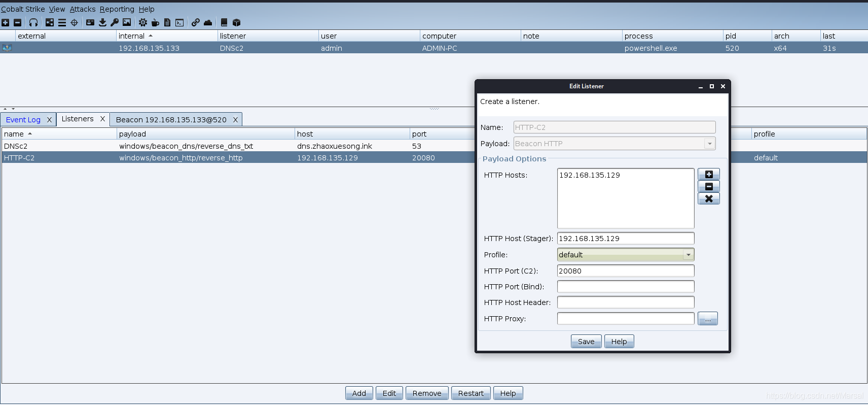Click Add listener button

point(359,393)
